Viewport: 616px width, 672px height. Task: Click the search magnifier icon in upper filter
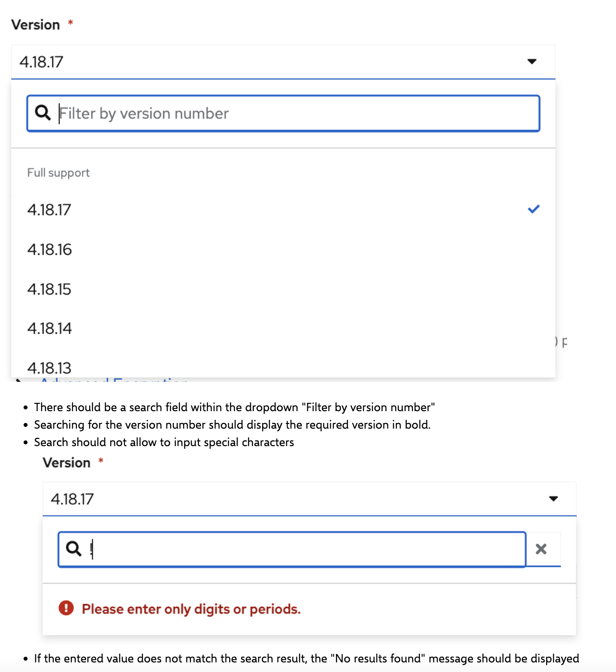43,113
